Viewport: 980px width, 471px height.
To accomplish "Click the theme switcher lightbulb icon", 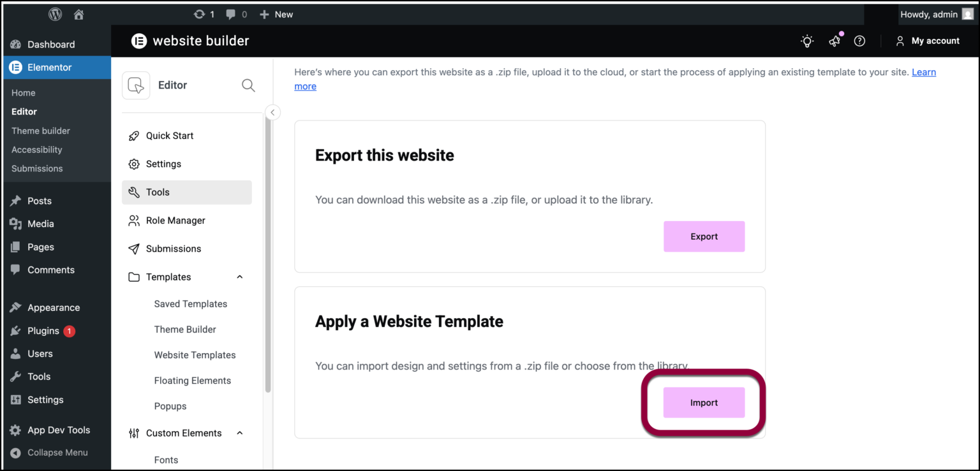I will pyautogui.click(x=806, y=40).
